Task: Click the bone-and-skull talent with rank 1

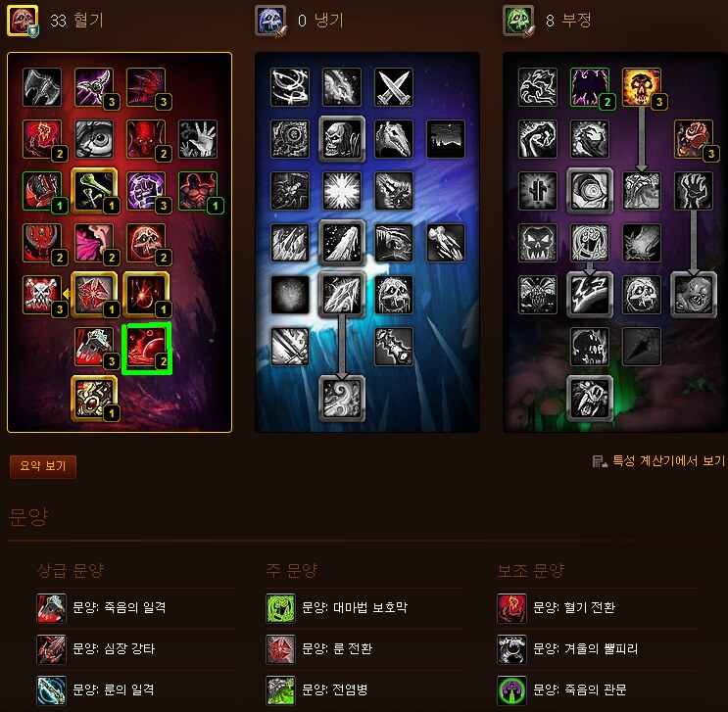Action: pyautogui.click(x=94, y=191)
